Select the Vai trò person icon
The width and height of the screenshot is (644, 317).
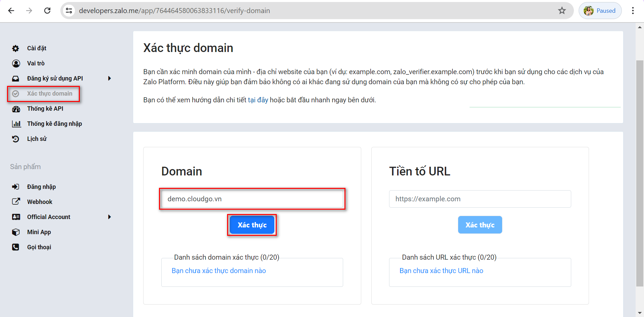coord(16,63)
